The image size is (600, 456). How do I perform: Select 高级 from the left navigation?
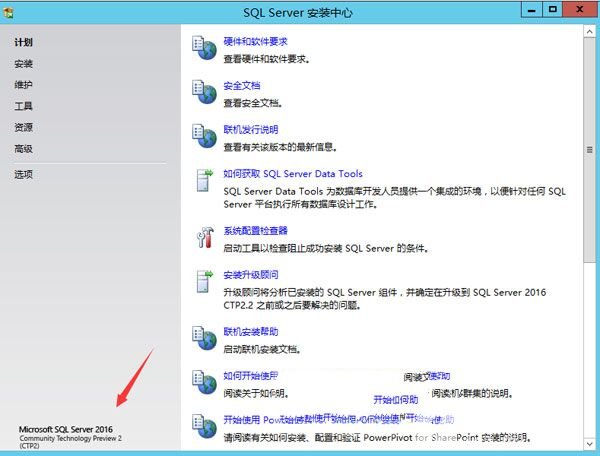[24, 149]
